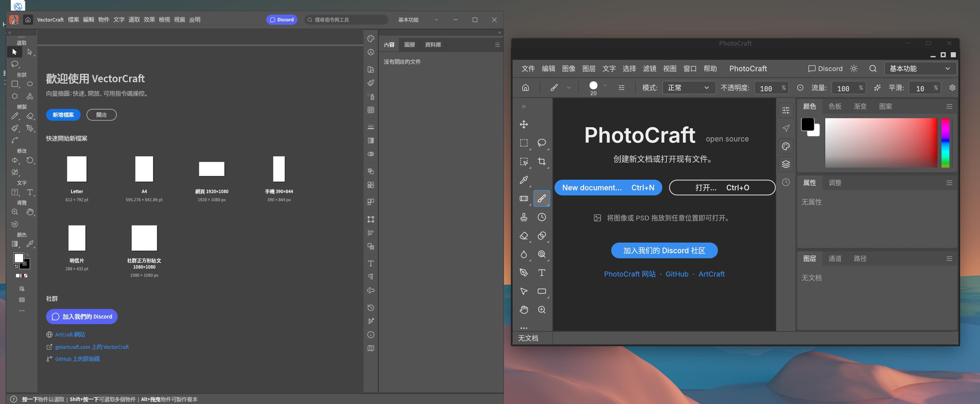Screen dimensions: 980x404
Task: Select the Lasso tool in VectorCraft toolbar
Action: click(x=15, y=64)
